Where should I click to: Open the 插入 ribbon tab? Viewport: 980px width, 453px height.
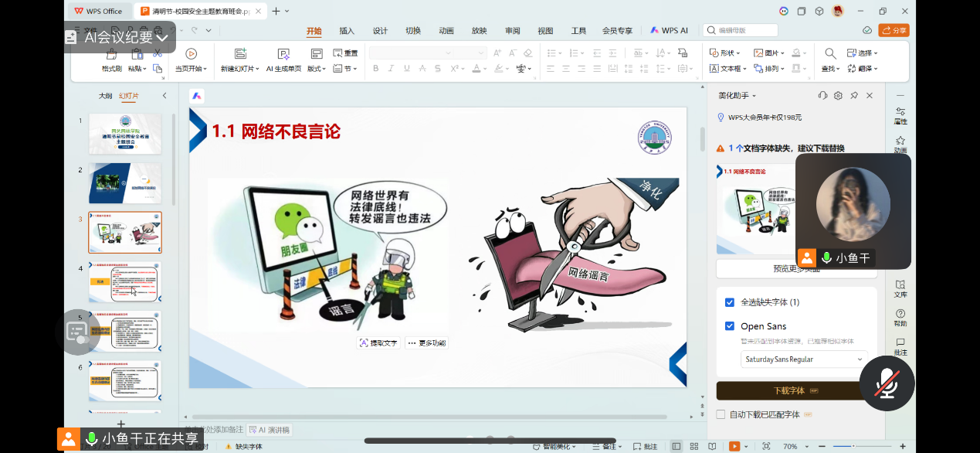click(347, 31)
